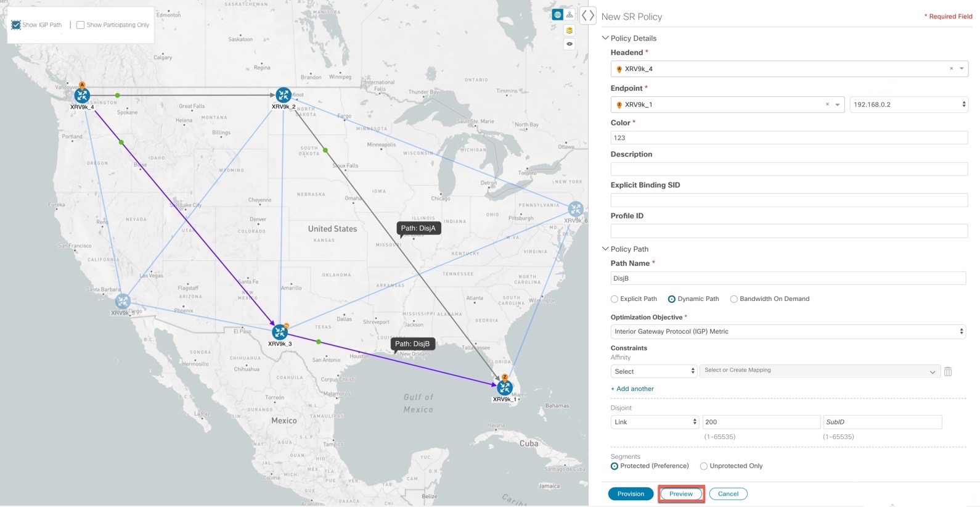Open the Optimization Objective dropdown
Screen dimensions: 980x507
pos(788,331)
